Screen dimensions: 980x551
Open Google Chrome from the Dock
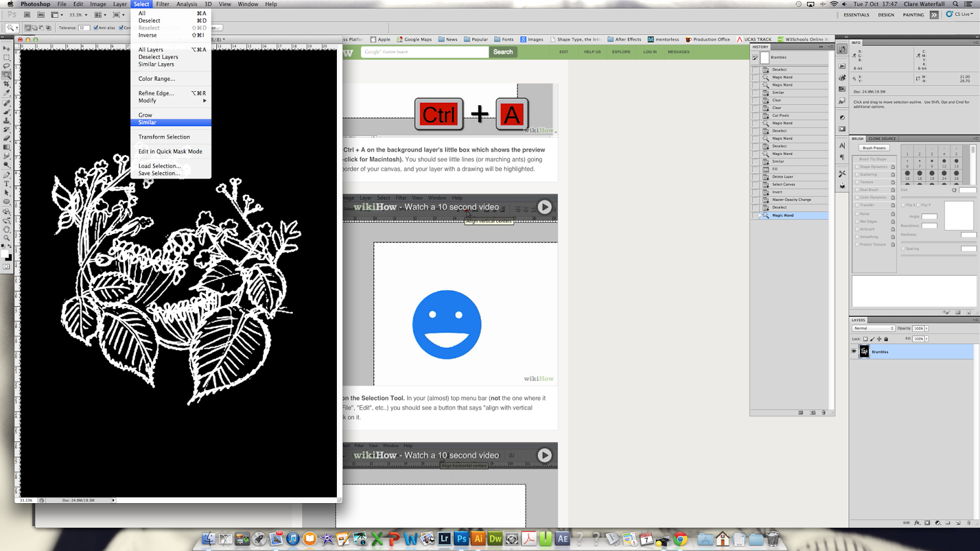click(x=680, y=539)
